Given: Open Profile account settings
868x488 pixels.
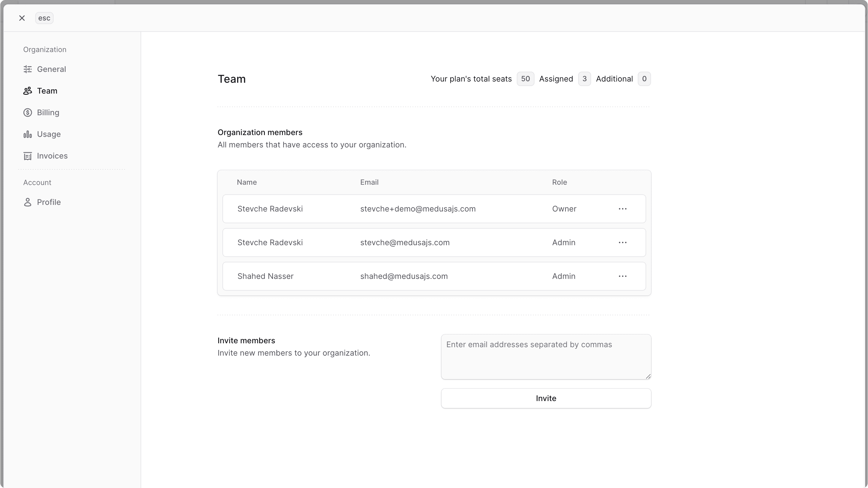Looking at the screenshot, I should pyautogui.click(x=49, y=202).
